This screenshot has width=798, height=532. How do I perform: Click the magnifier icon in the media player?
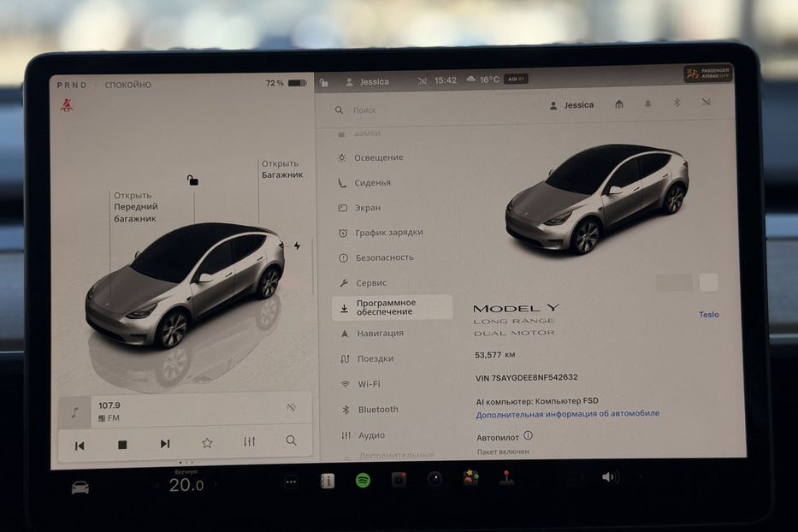click(x=291, y=440)
